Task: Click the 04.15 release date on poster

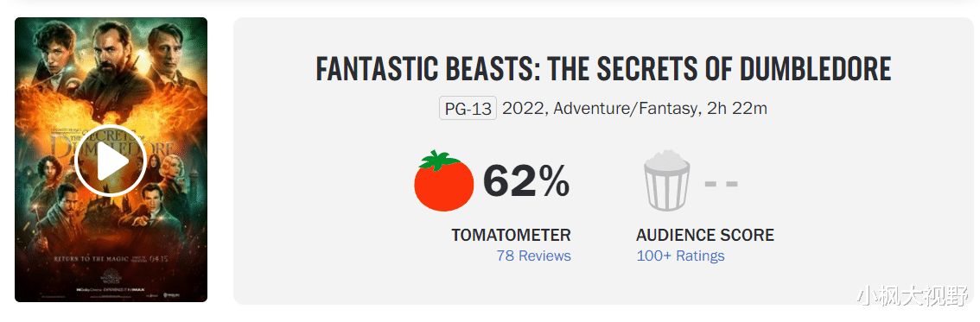Action: click(x=158, y=258)
